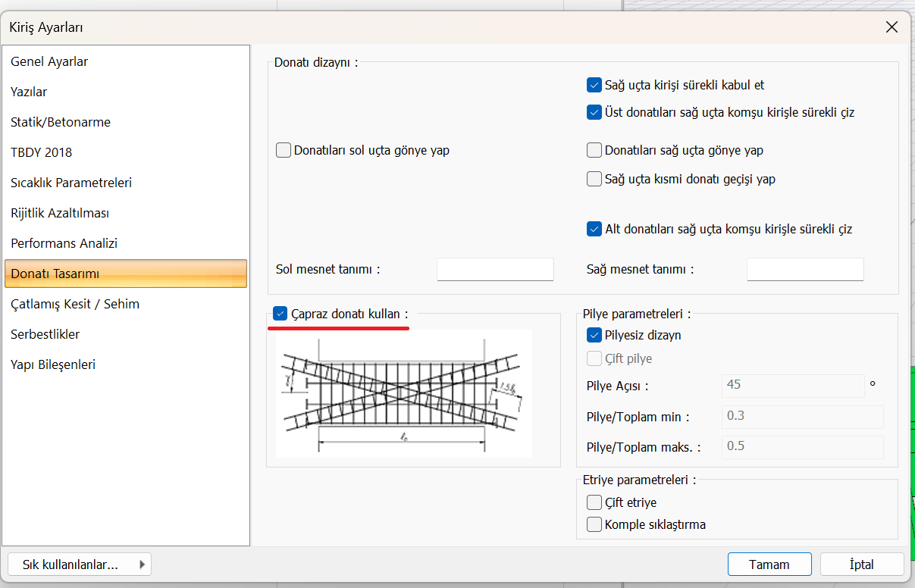This screenshot has width=915, height=588.
Task: Open Serbestlikler settings page
Action: pos(45,334)
